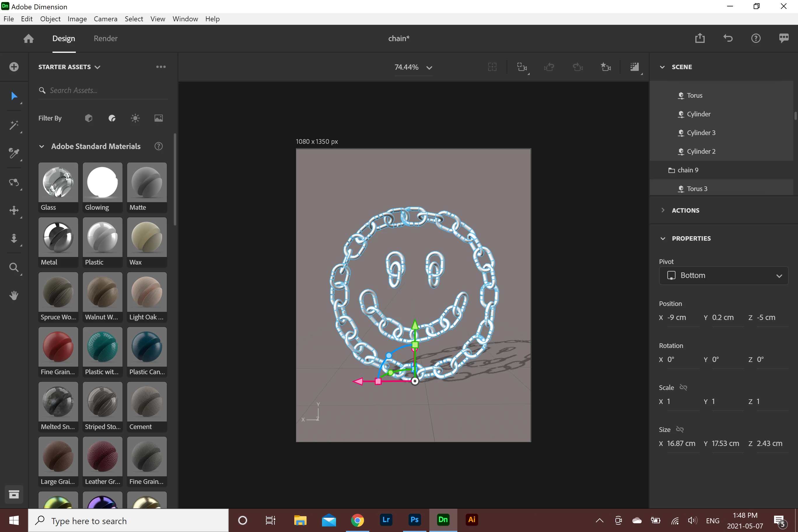Switch to the Render tab
This screenshot has width=798, height=532.
tap(106, 38)
